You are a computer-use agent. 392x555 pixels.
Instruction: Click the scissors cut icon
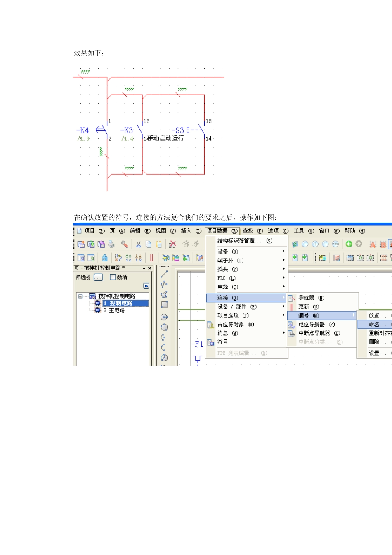click(x=138, y=244)
